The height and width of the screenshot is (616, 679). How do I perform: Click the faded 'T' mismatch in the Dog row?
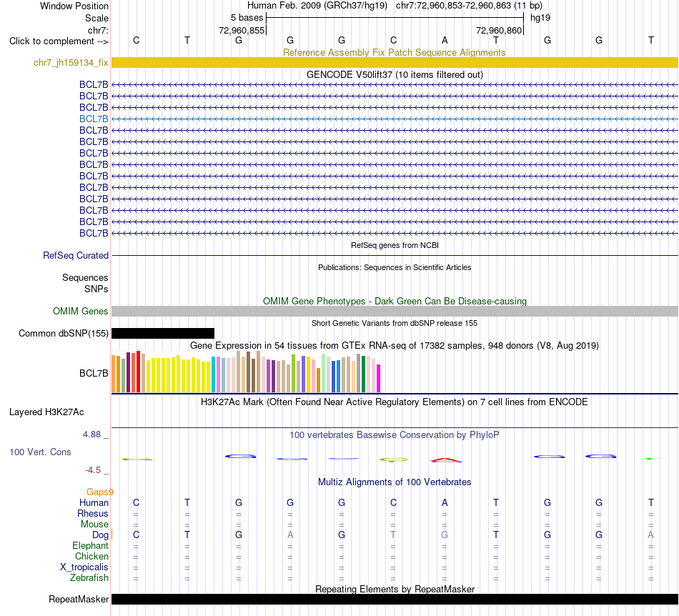coord(393,535)
